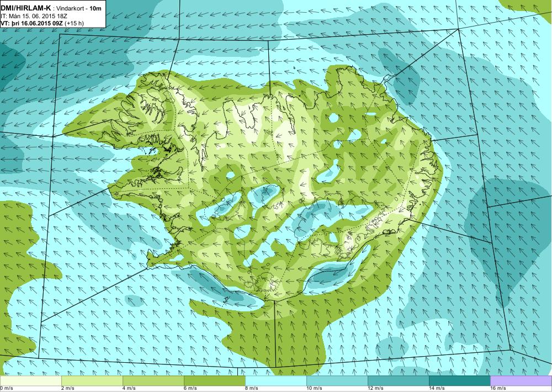Select the aqua 10–12 m/s legend swatch
Screen dimensions: 552x392
337,381
